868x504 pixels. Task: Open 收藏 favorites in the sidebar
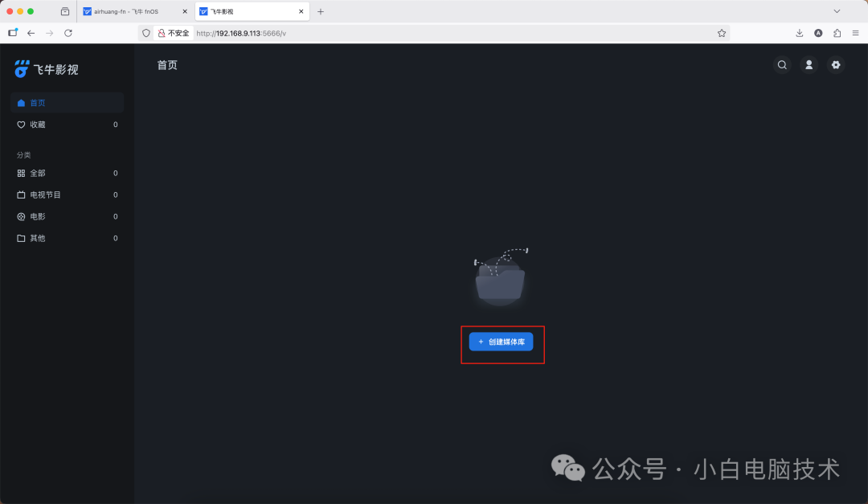pyautogui.click(x=67, y=125)
